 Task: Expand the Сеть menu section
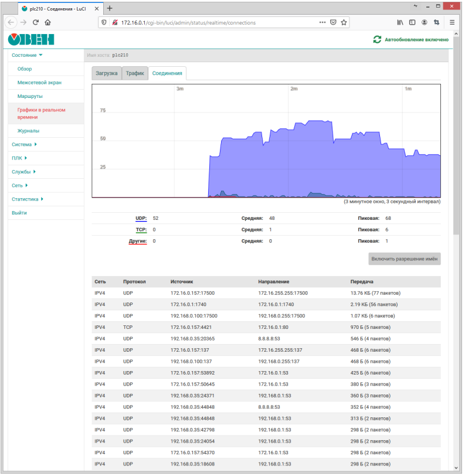pos(21,185)
